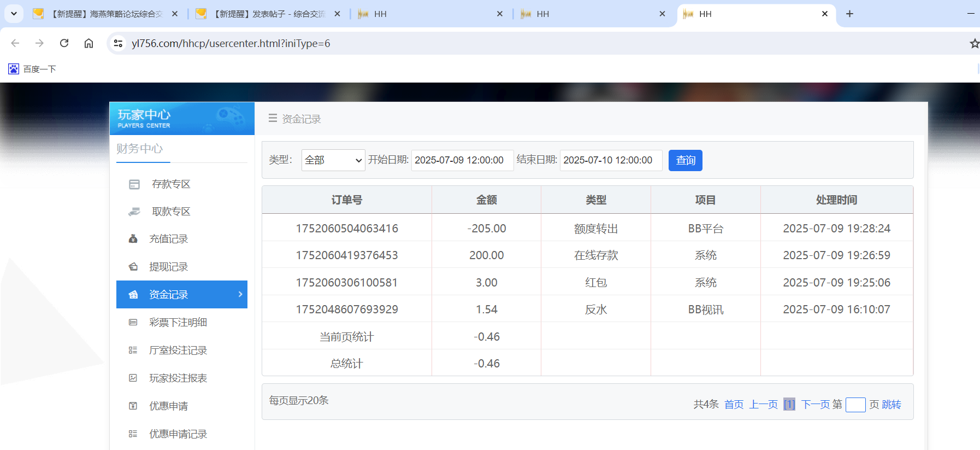Open the 类型 dropdown showing 全部
The width and height of the screenshot is (980, 450).
tap(333, 160)
